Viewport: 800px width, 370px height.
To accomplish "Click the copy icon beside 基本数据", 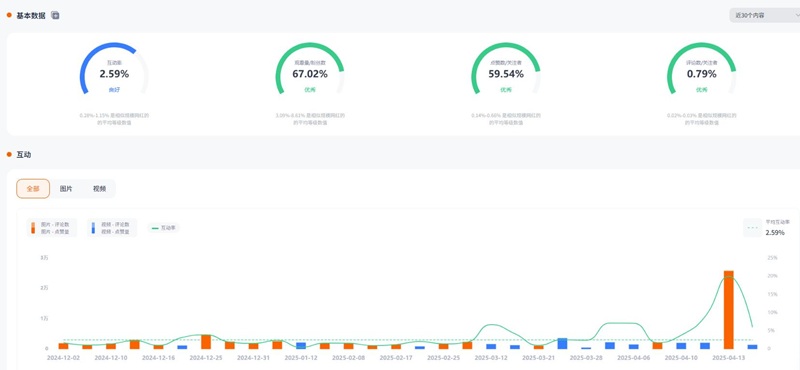I will pos(55,15).
